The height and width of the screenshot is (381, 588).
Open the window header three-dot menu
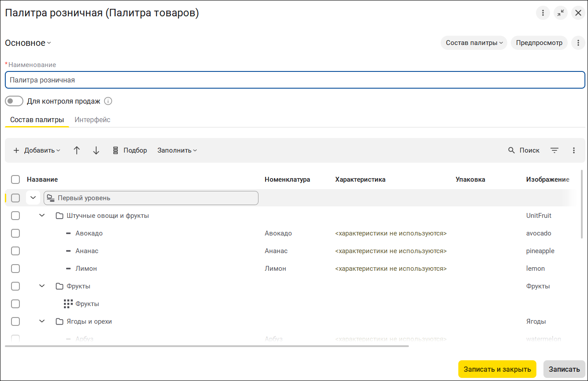[x=543, y=13]
